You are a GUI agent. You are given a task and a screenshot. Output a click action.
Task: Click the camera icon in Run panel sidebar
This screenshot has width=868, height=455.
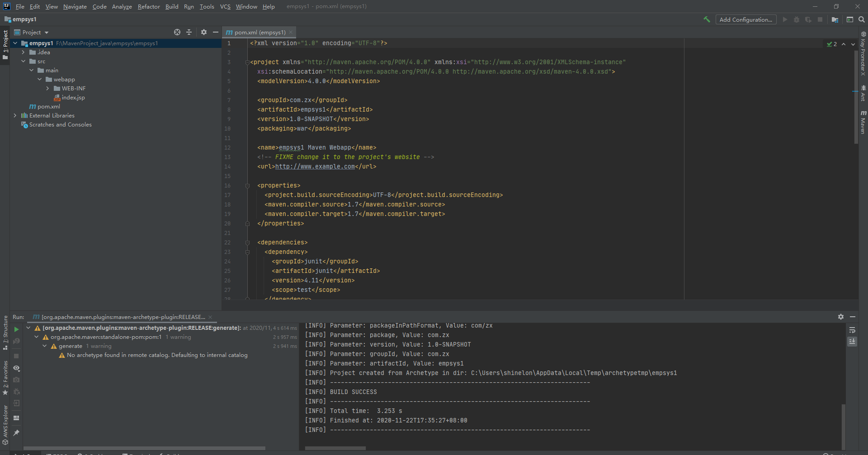(16, 380)
